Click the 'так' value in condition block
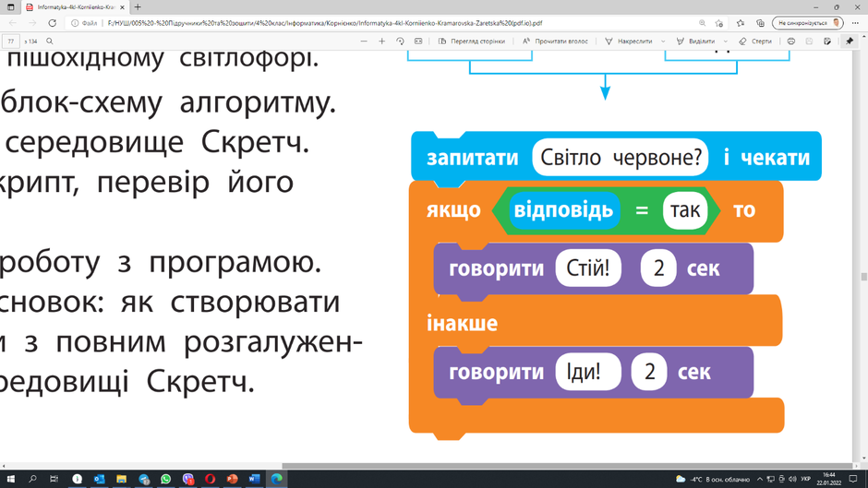 tap(685, 210)
